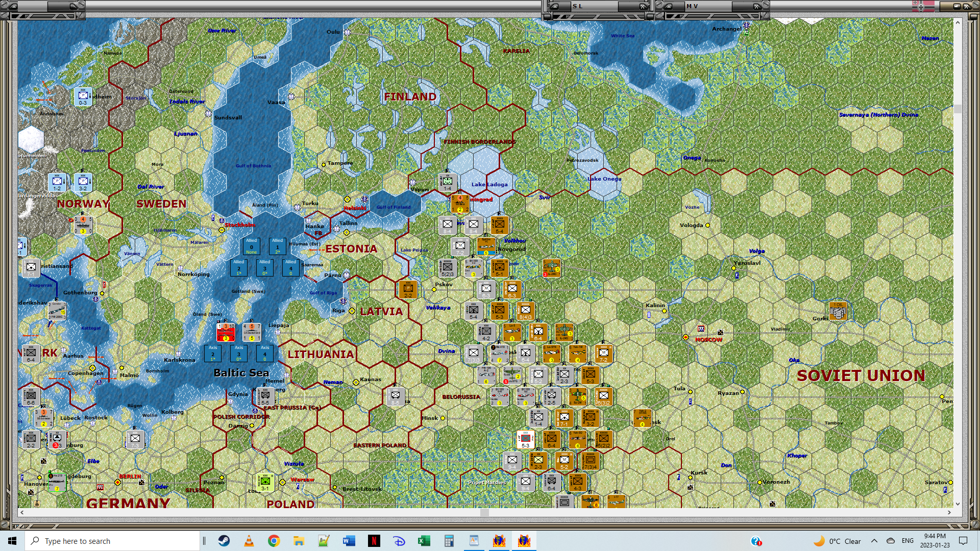This screenshot has width=980, height=551.
Task: Select the gray 7-2 unit west of Novgorod
Action: (x=460, y=246)
